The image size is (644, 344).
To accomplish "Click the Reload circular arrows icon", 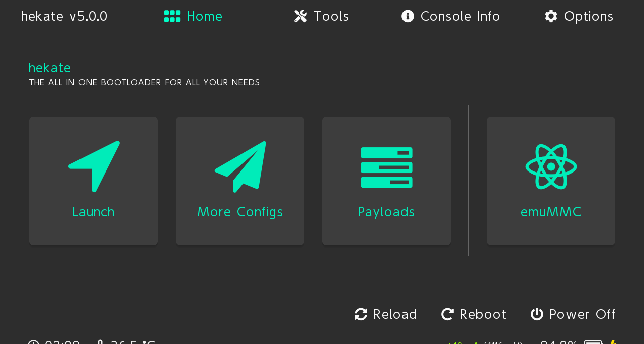I will point(361,314).
